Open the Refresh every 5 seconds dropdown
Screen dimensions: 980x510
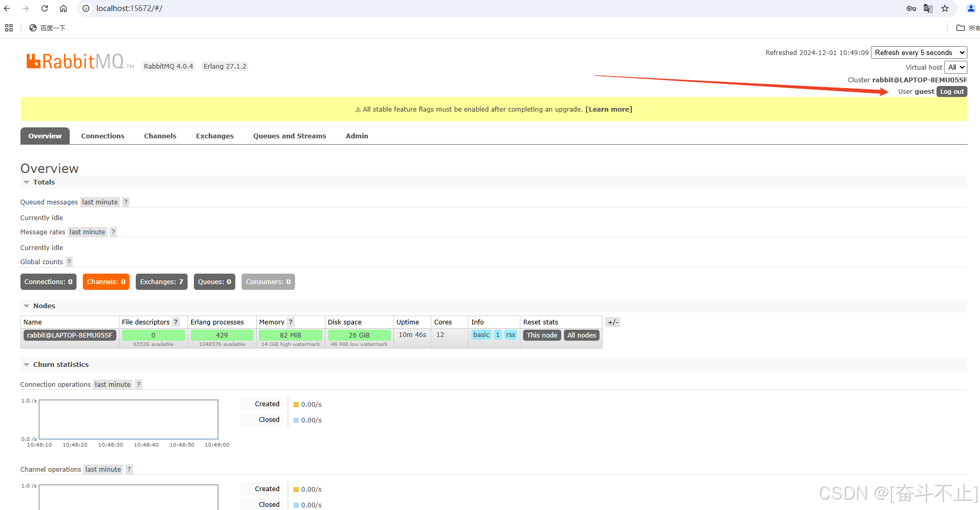click(x=919, y=52)
